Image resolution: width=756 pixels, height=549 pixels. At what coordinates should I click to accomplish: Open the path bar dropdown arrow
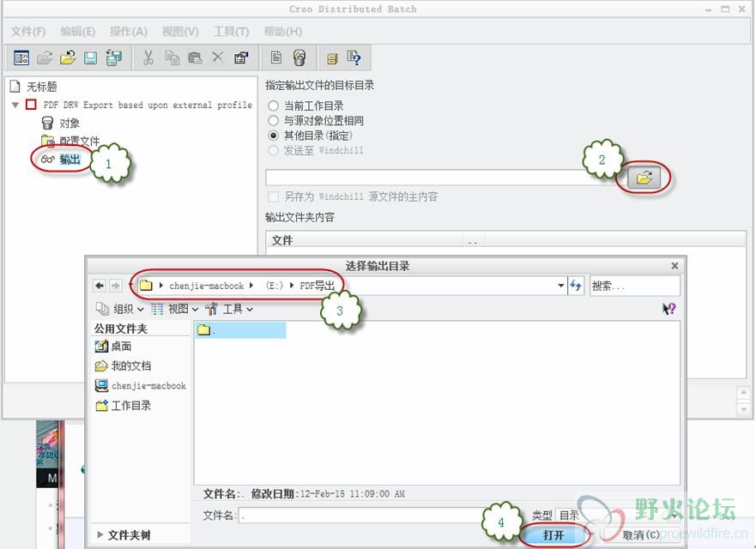click(560, 286)
